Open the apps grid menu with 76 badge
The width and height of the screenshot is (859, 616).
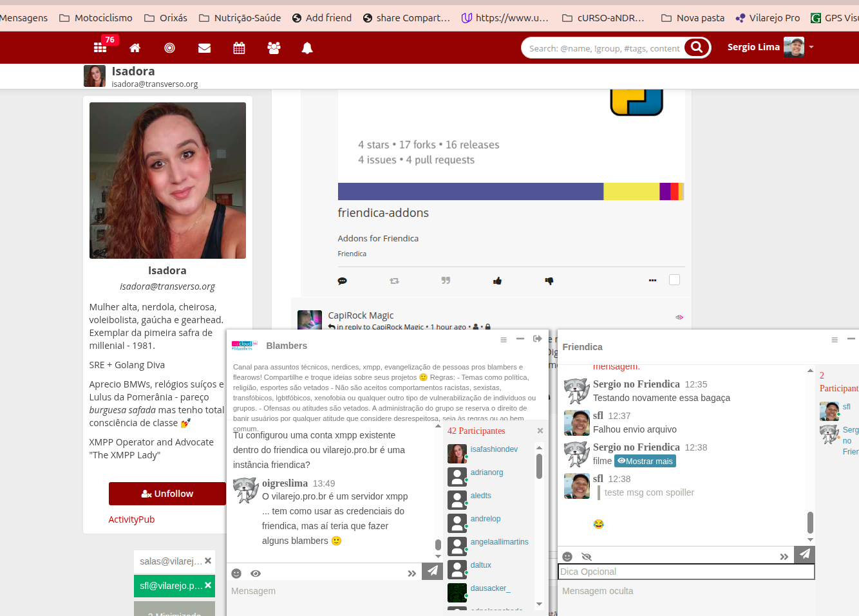point(100,48)
